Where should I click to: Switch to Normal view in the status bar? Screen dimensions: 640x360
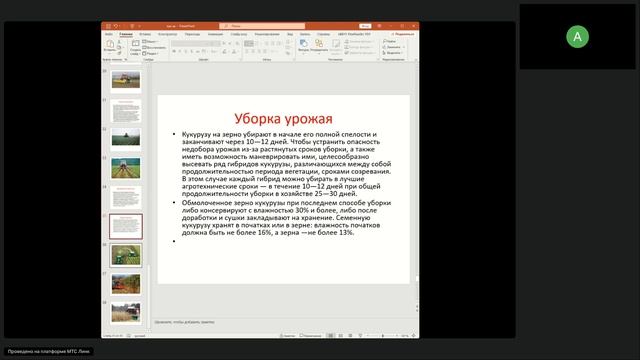tap(330, 336)
